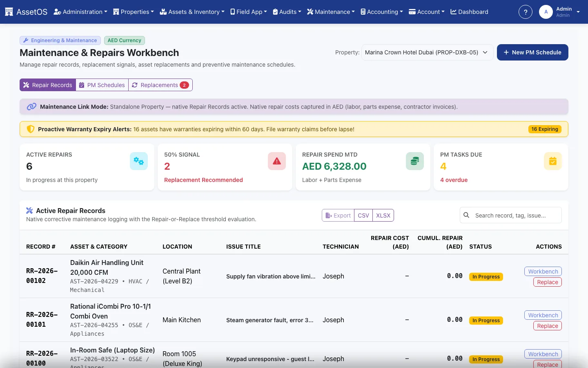Screen dimensions: 588x368
Task: Expand the Field App menu
Action: 249,12
